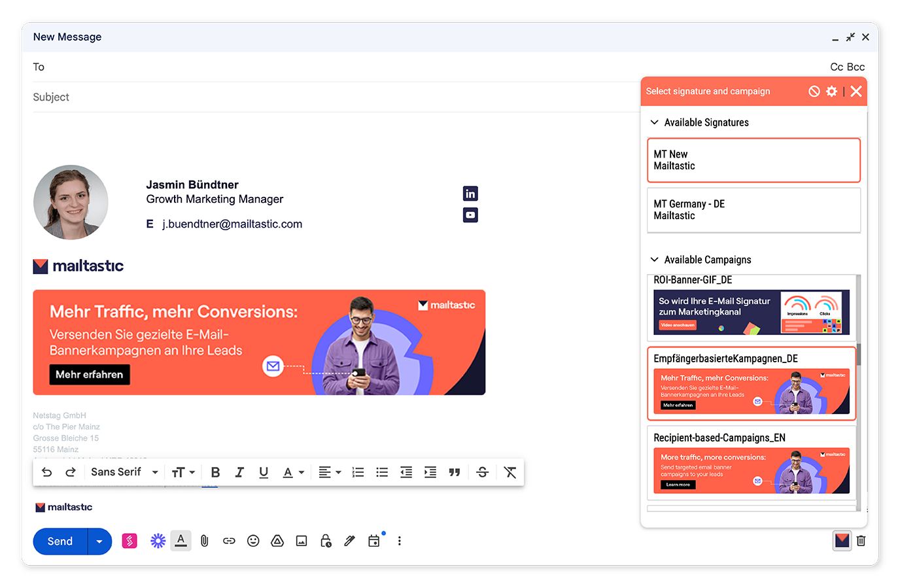This screenshot has width=900, height=588.
Task: Open the LinkedIn icon in the signature
Action: pos(470,194)
